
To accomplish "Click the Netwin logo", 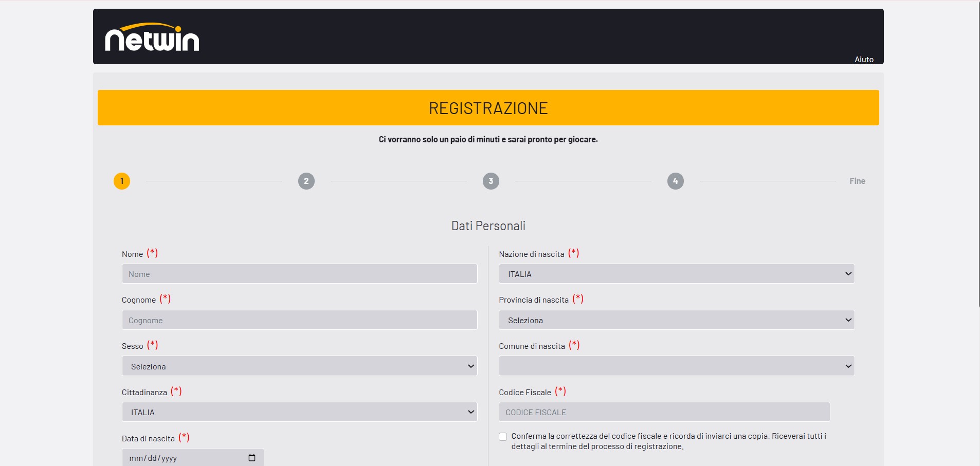I will point(152,38).
